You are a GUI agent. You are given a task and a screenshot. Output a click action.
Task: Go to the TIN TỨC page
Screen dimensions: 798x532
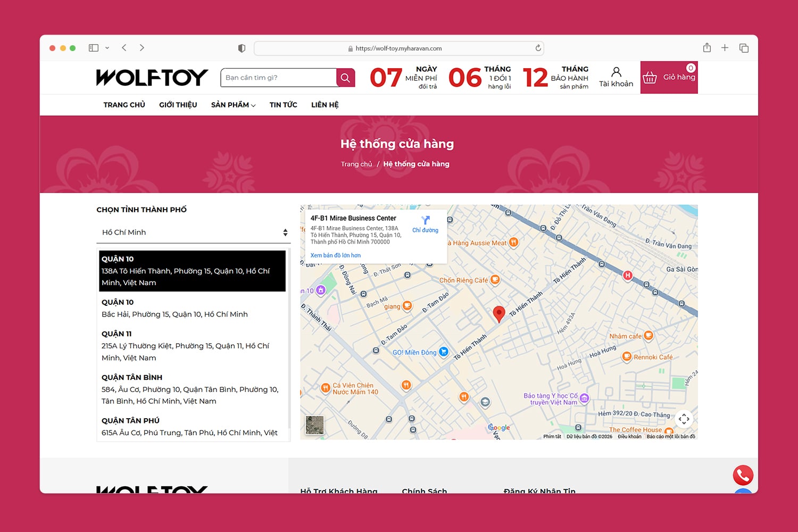(x=283, y=105)
